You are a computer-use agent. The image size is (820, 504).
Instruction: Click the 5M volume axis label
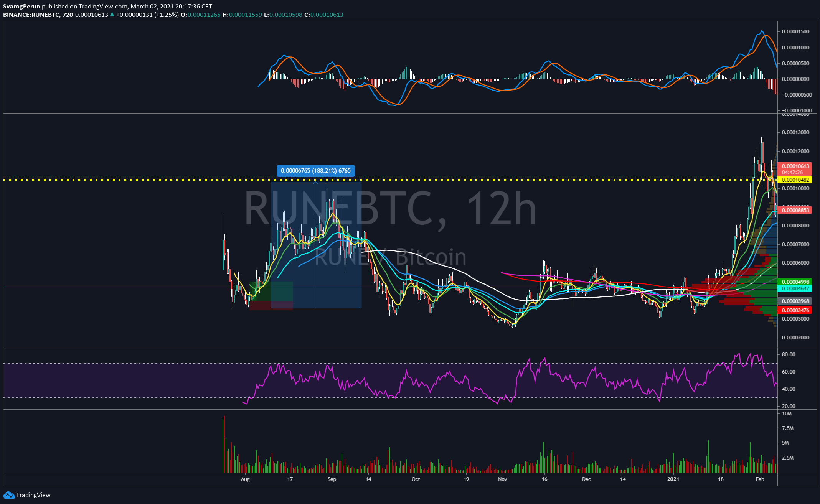tap(785, 443)
